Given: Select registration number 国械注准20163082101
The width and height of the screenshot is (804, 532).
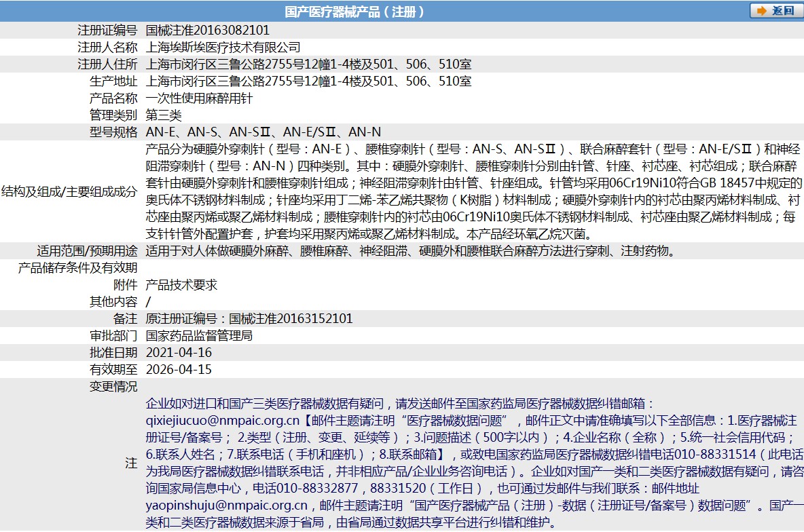Looking at the screenshot, I should pyautogui.click(x=208, y=31).
